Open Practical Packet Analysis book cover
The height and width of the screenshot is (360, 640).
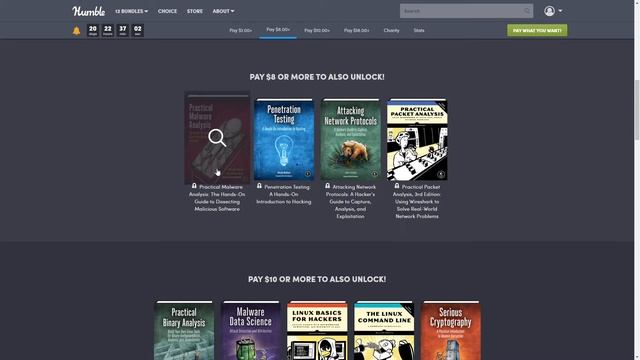click(417, 139)
